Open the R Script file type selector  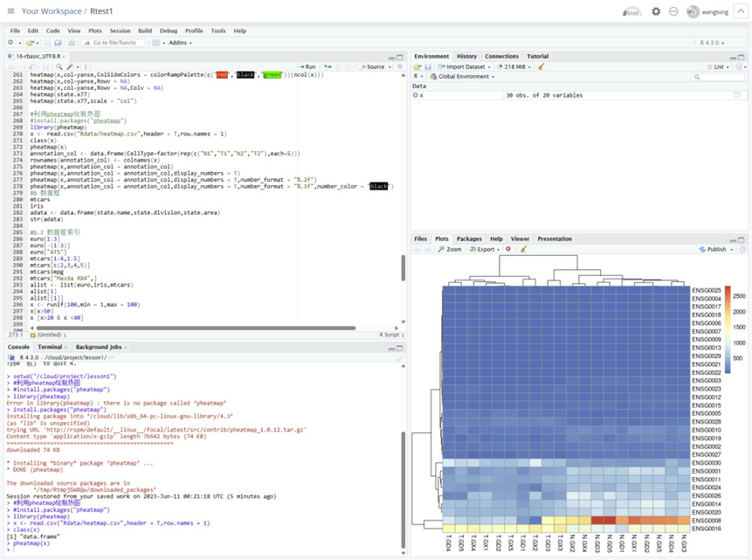(391, 335)
